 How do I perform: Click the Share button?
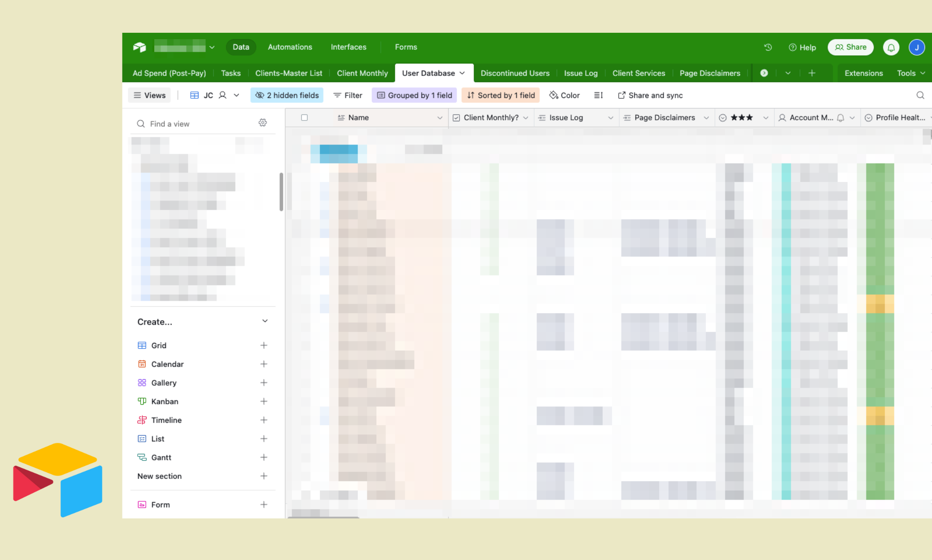(850, 47)
